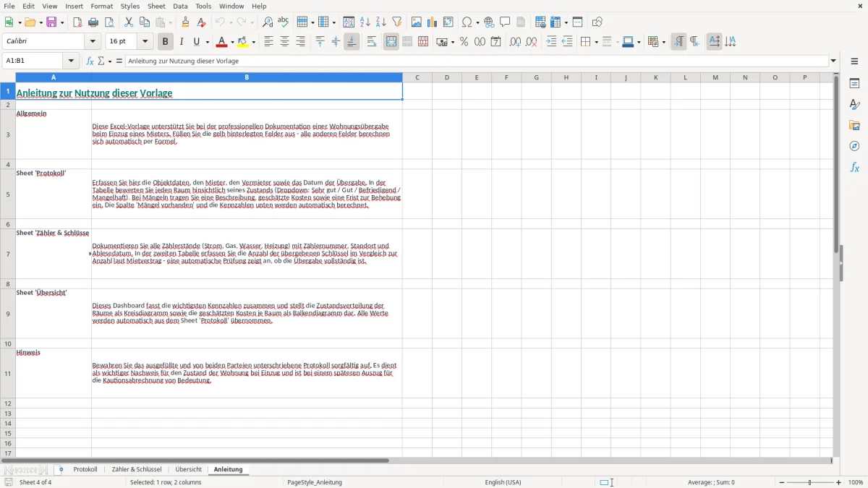Switch to Zähler & Schlüssel sheet tab

coord(137,470)
